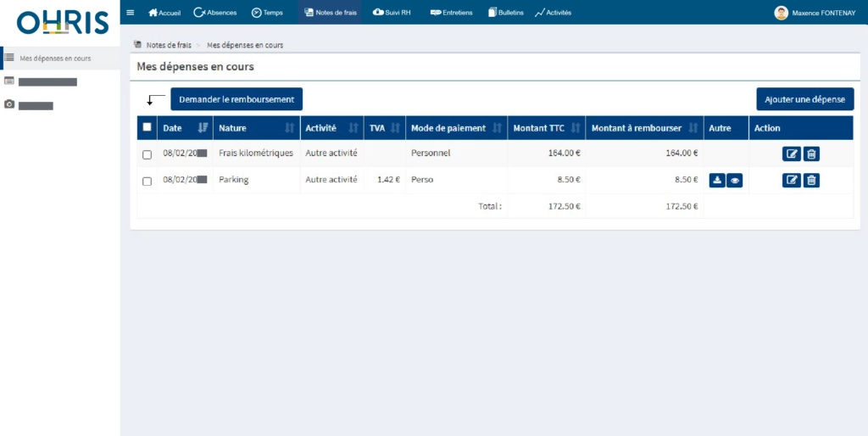Delete the Frais kilométriques expense
This screenshot has height=436, width=868.
click(x=811, y=154)
